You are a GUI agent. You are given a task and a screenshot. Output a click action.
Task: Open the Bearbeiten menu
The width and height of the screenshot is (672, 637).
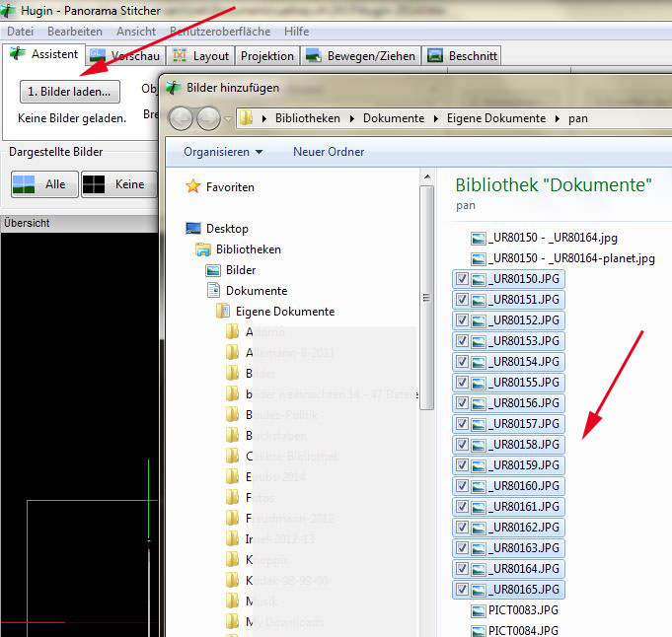(75, 32)
